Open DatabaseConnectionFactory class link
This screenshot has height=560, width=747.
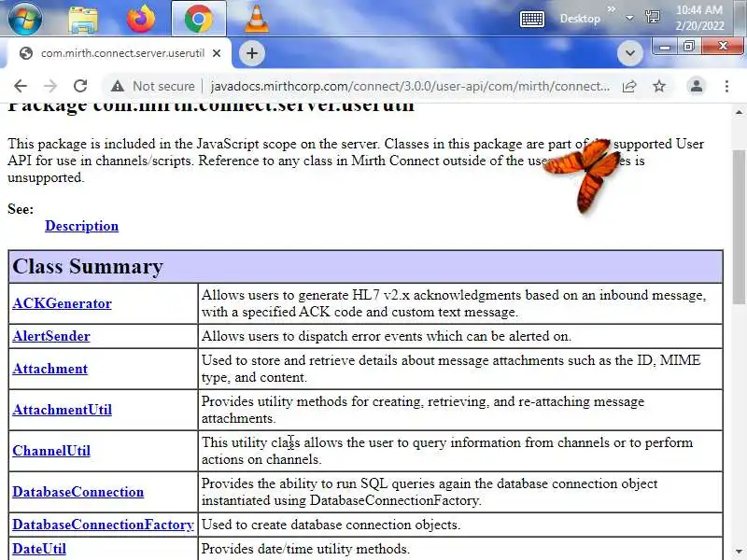point(103,525)
